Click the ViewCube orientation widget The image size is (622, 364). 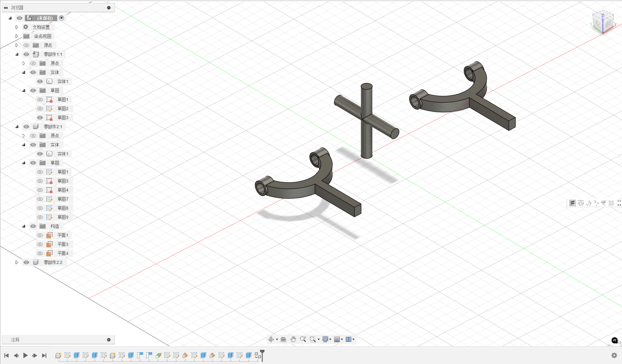click(603, 22)
